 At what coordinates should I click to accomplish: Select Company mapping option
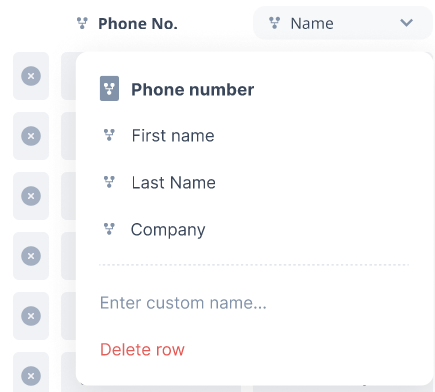[168, 230]
